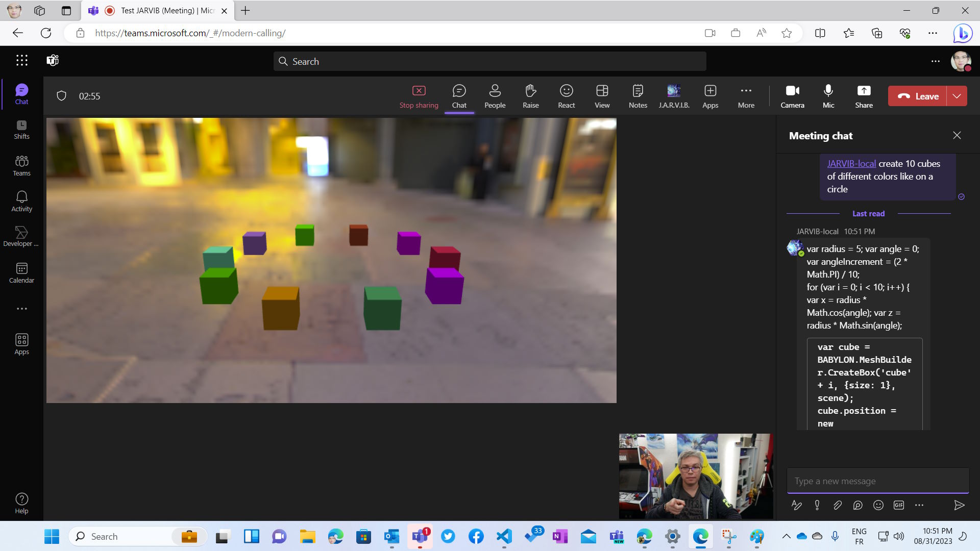
Task: Toggle the Chat panel in the meeting toolbar
Action: click(459, 96)
